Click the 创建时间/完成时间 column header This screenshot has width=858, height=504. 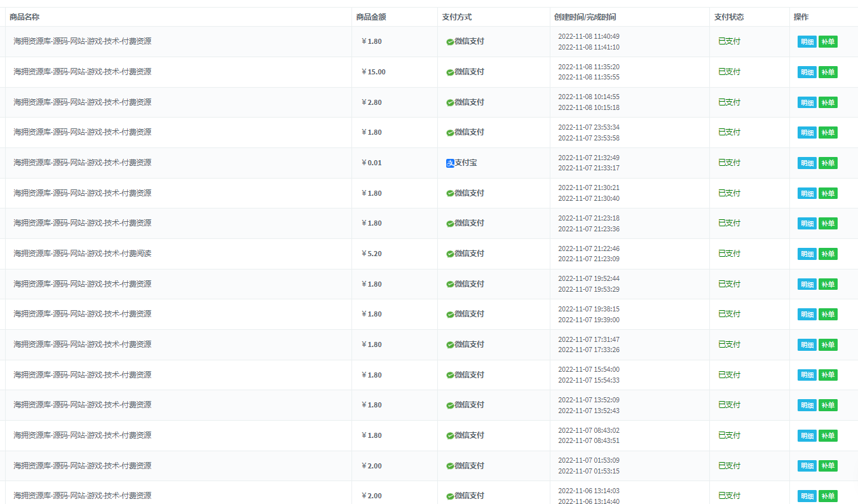584,17
